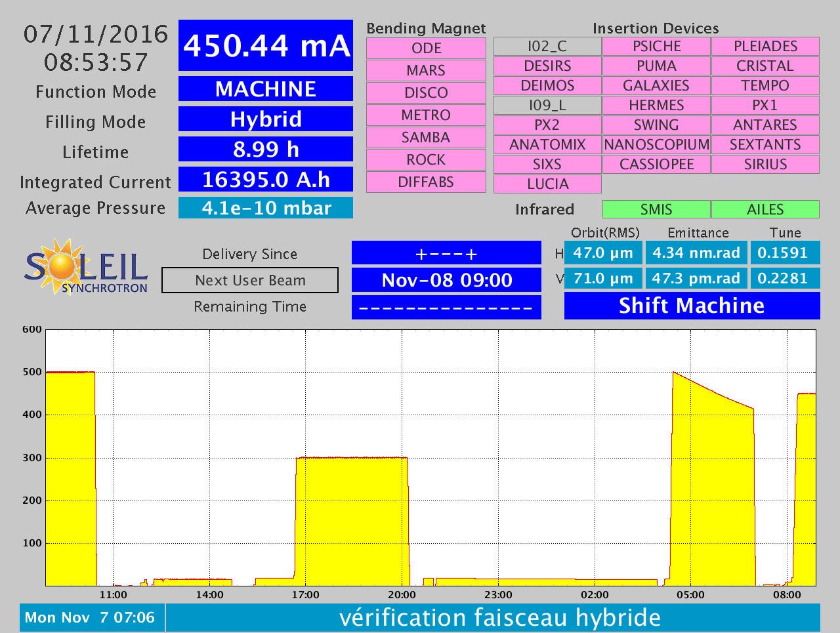Click the SIRIUS beamline box
Image resolution: width=840 pixels, height=633 pixels.
pyautogui.click(x=765, y=164)
